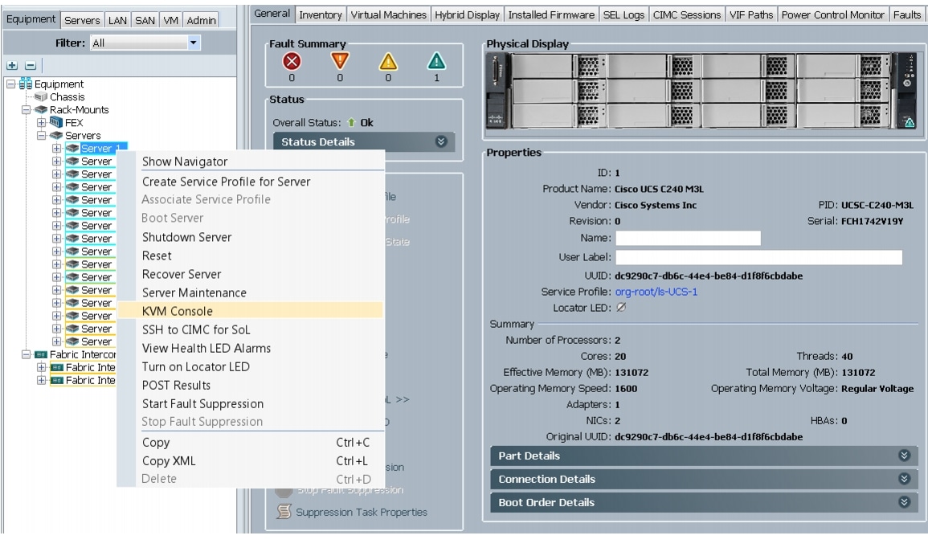Screen dimensions: 928x560
Task: Open the Power Control Monitor tab
Action: (x=832, y=14)
